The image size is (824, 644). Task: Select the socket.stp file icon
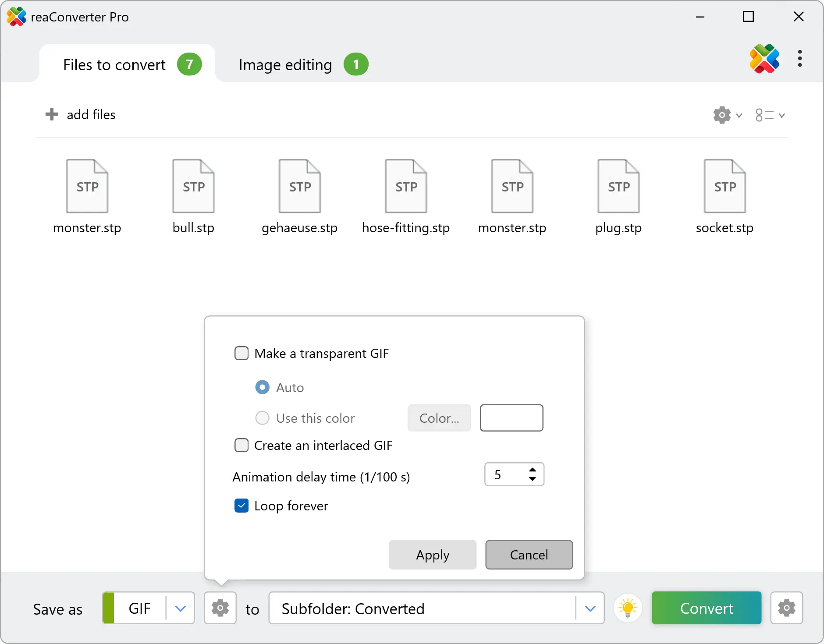[725, 186]
